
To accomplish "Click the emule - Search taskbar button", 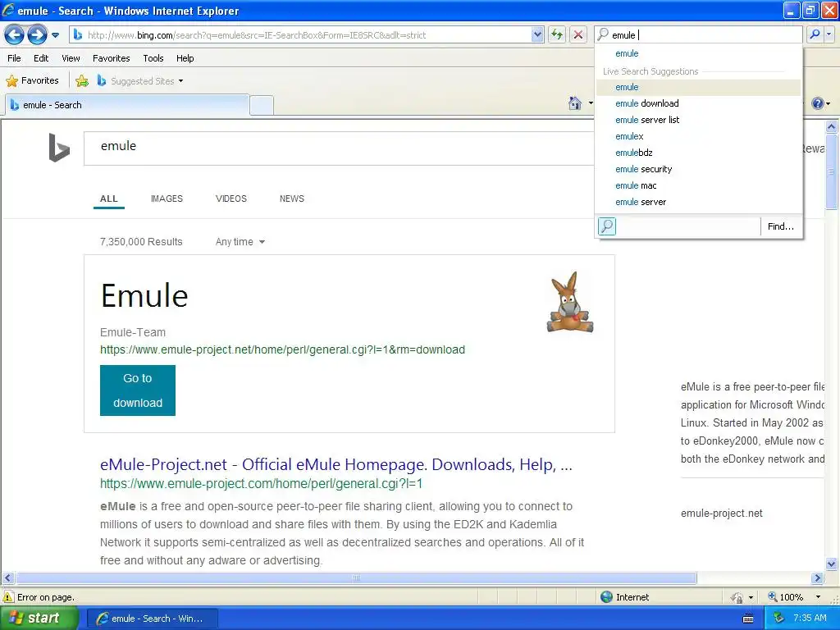I will click(152, 619).
